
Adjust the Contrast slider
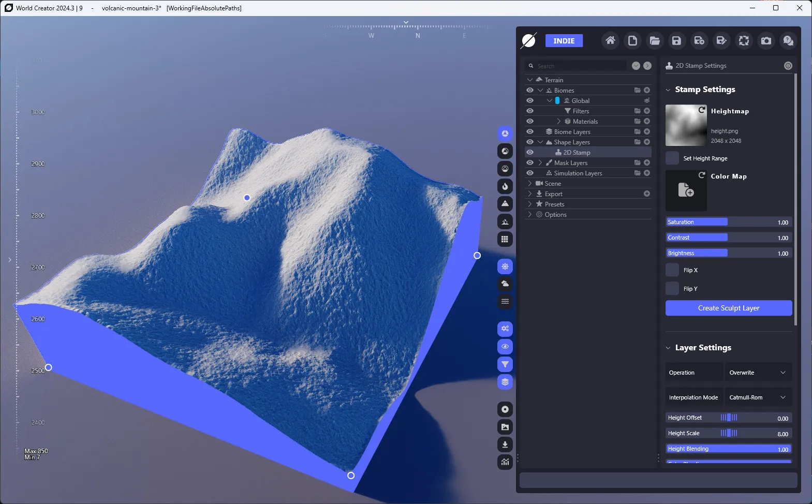pos(729,238)
